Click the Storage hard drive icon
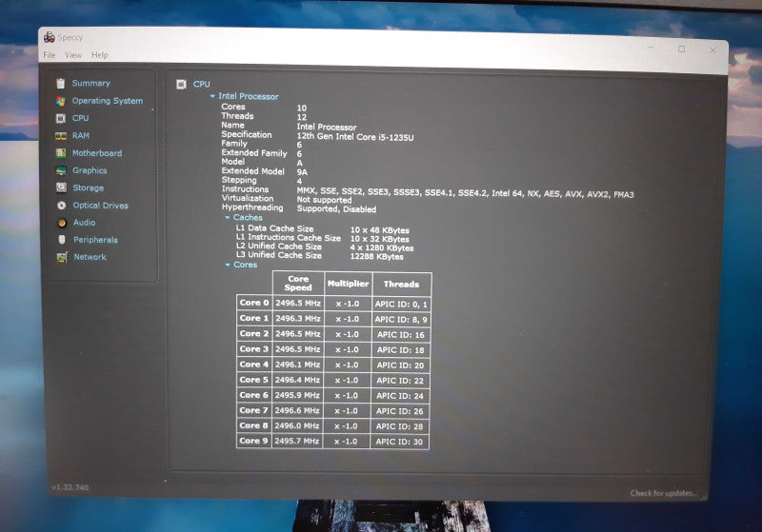This screenshot has height=532, width=762. coord(61,187)
